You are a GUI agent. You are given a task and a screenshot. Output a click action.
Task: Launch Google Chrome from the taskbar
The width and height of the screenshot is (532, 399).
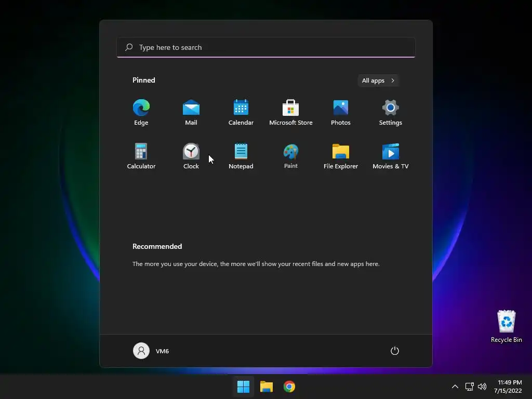tap(289, 387)
